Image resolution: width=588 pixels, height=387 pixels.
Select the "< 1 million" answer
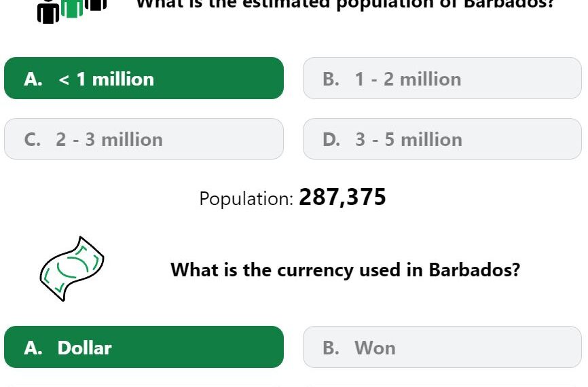tap(144, 78)
